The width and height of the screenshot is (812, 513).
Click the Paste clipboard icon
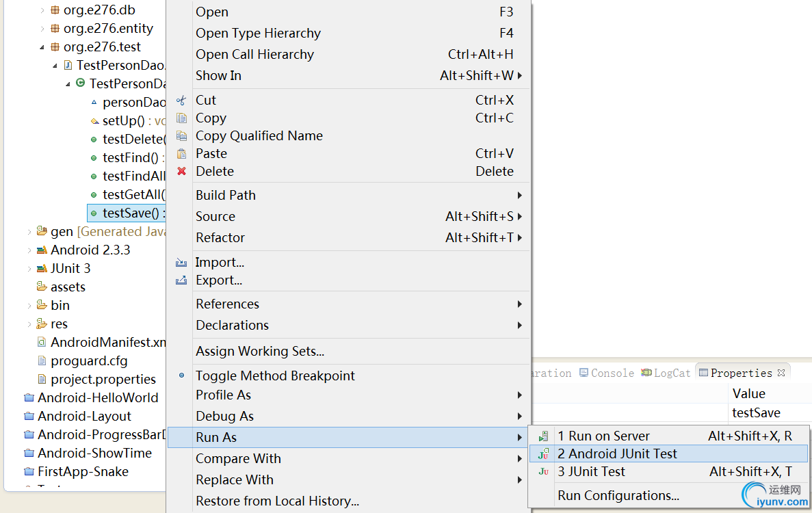point(181,154)
